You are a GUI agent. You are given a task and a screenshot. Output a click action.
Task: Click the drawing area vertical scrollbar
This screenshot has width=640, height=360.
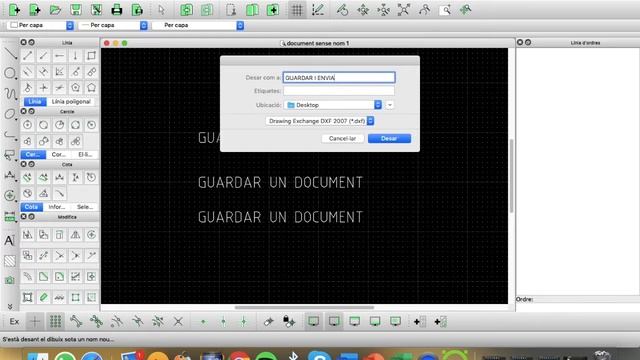[x=511, y=176]
